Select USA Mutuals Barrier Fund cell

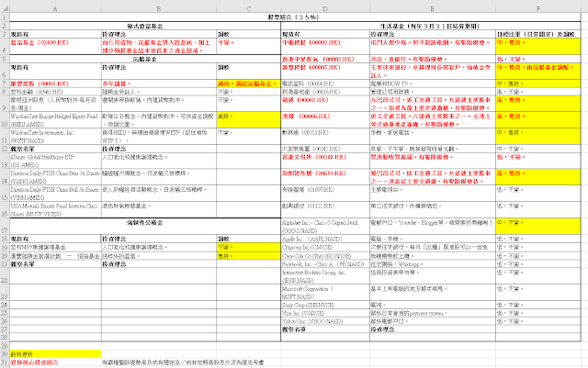pos(55,210)
